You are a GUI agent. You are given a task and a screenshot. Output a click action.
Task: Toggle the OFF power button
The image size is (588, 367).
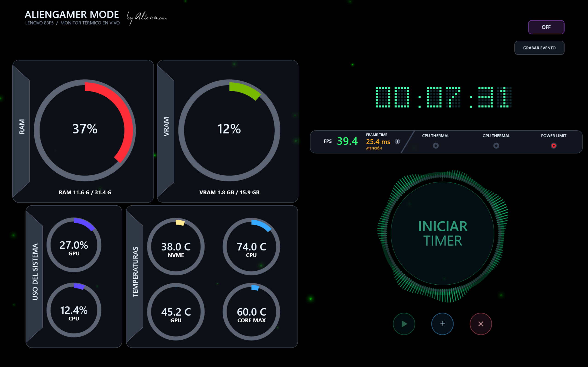[546, 27]
